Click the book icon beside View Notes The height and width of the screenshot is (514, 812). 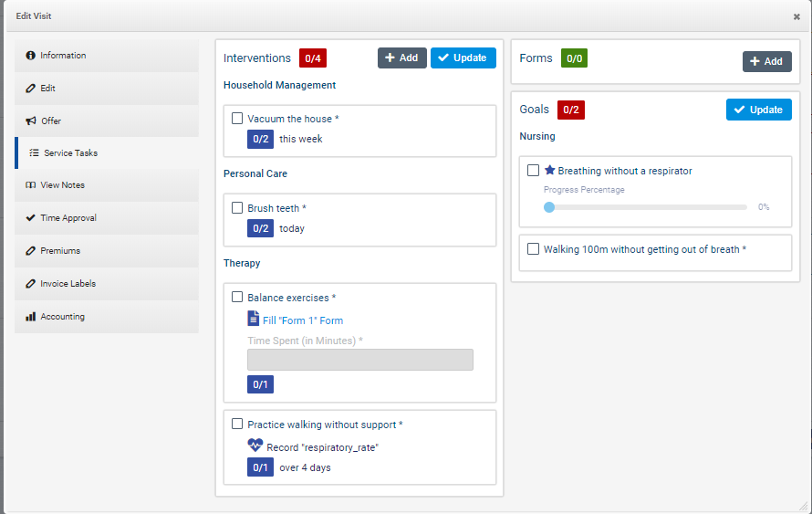click(31, 185)
